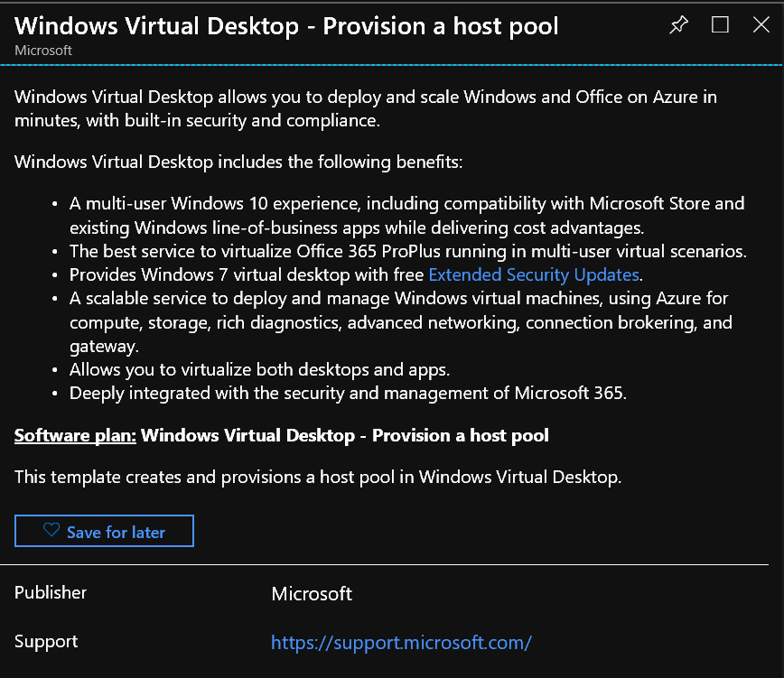Click the Windows Virtual Desktop title
Viewport: 784px width, 678px height.
click(286, 26)
